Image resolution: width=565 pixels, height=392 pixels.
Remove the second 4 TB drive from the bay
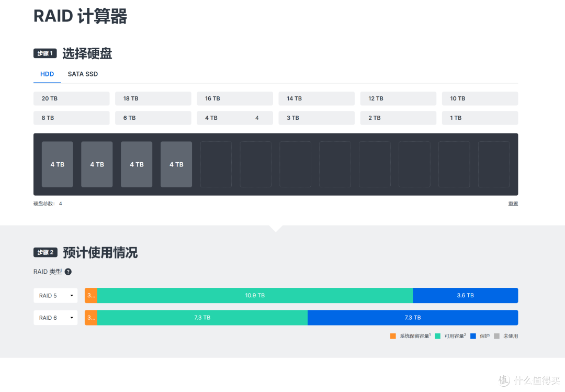97,164
